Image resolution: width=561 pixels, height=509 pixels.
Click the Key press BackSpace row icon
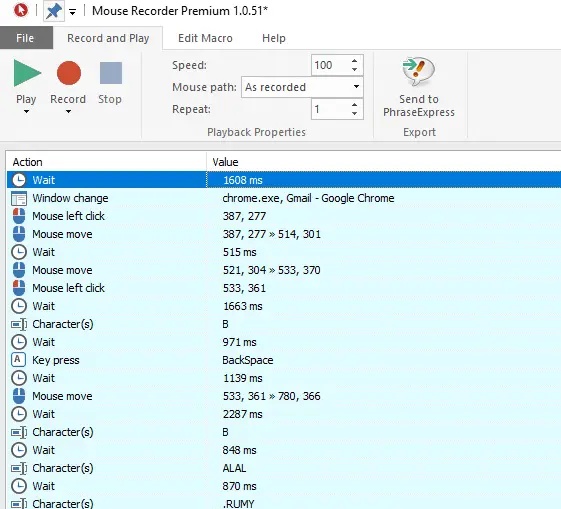pyautogui.click(x=18, y=359)
